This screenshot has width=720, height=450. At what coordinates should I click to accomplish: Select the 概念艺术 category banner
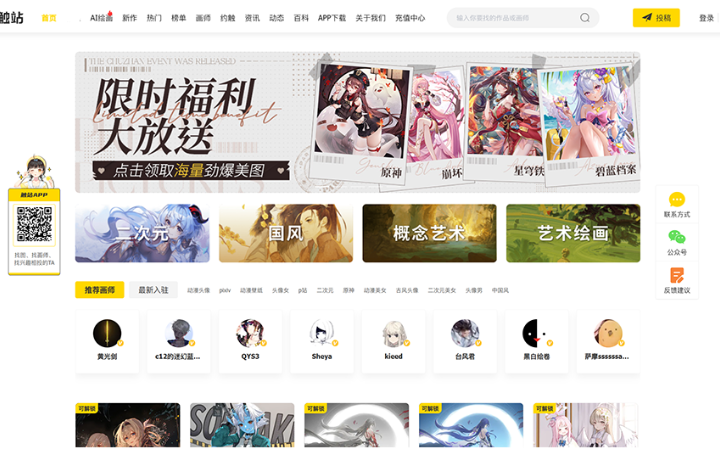click(x=429, y=233)
